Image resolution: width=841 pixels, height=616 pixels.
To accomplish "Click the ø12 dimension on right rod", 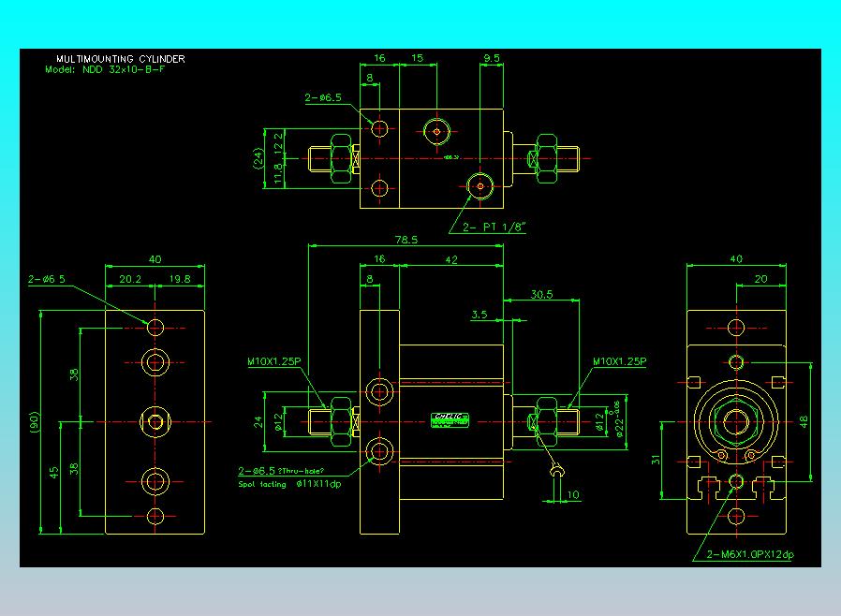I will (600, 422).
